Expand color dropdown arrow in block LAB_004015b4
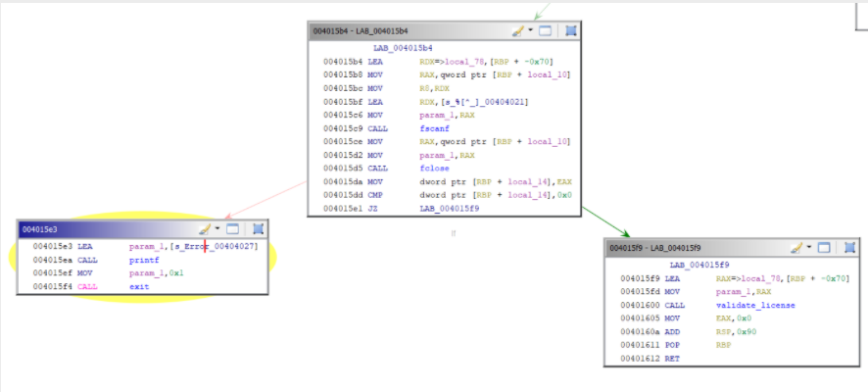Viewport: 868px width, 392px height. coord(530,30)
